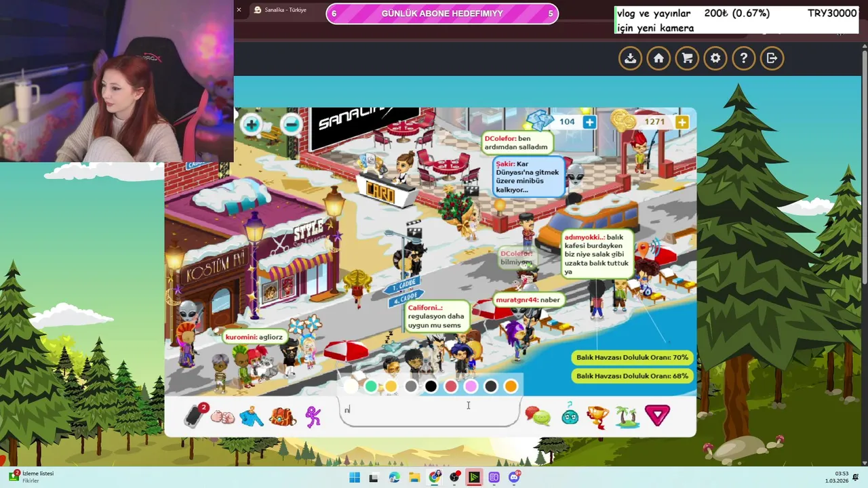Open Discord from the taskbar
Image resolution: width=868 pixels, height=488 pixels.
pos(514,477)
